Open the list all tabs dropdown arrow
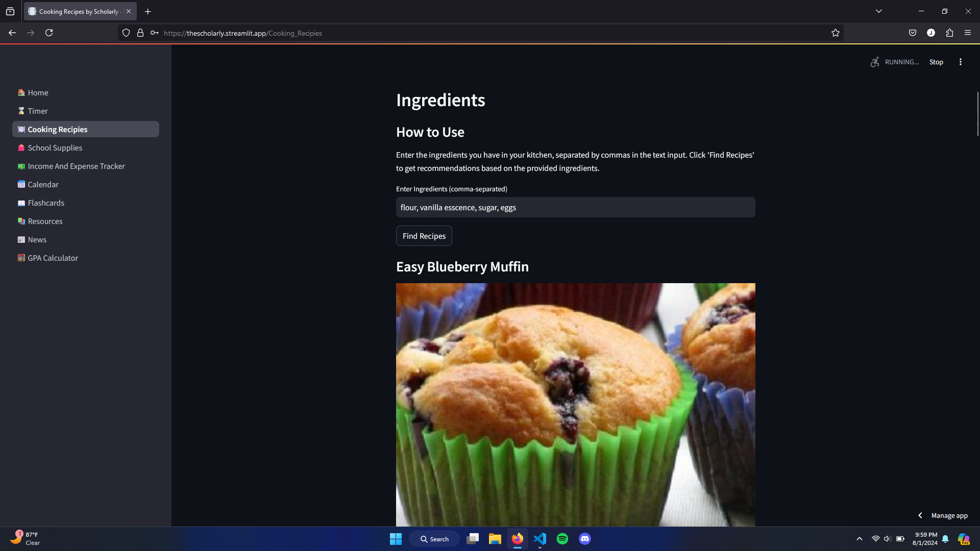Image resolution: width=980 pixels, height=551 pixels. [878, 11]
